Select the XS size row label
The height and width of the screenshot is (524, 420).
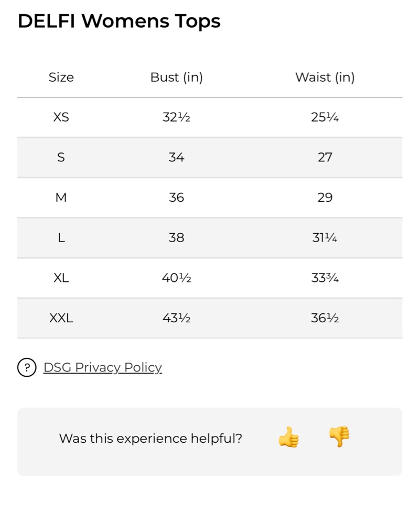point(61,117)
